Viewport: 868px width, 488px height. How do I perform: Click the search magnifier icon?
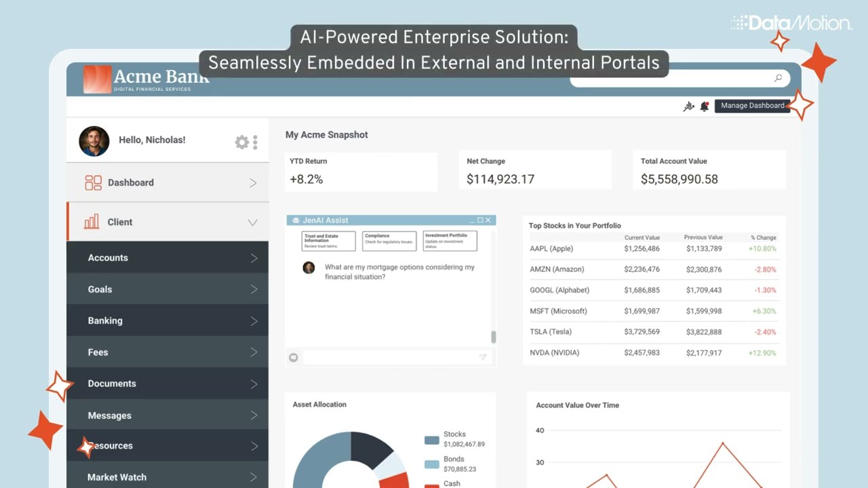778,78
